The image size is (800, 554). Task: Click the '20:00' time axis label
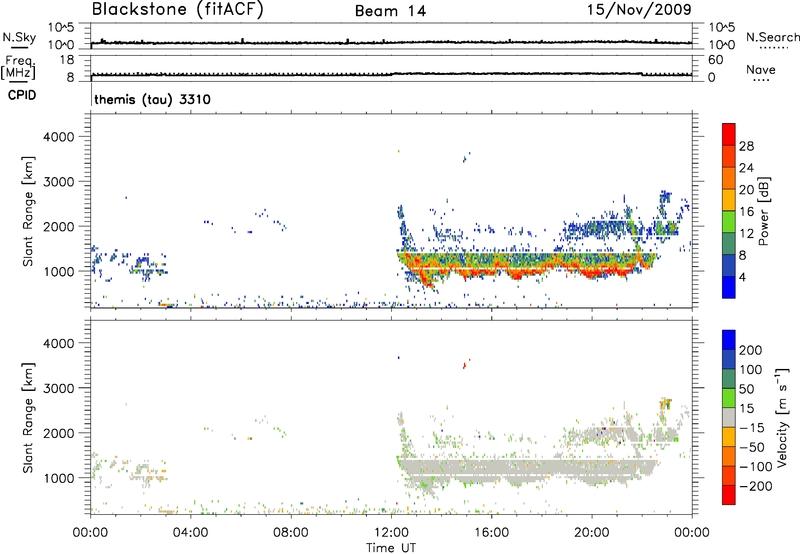coord(592,533)
